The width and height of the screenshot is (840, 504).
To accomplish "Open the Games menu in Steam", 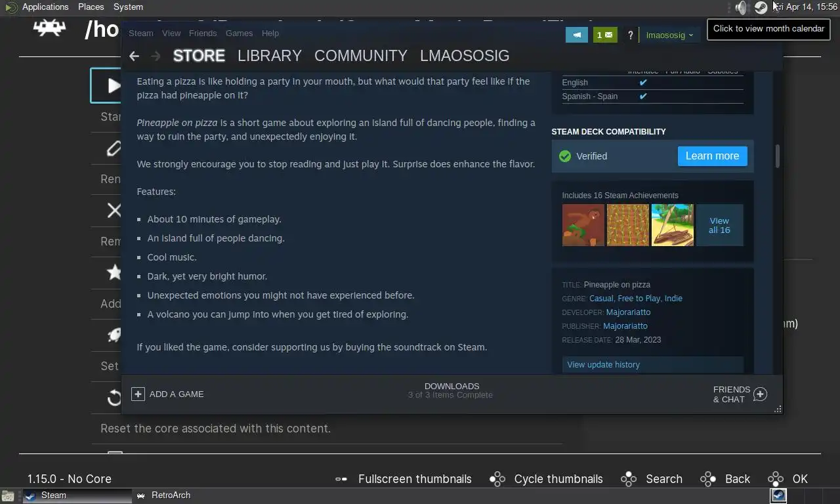I will (239, 33).
